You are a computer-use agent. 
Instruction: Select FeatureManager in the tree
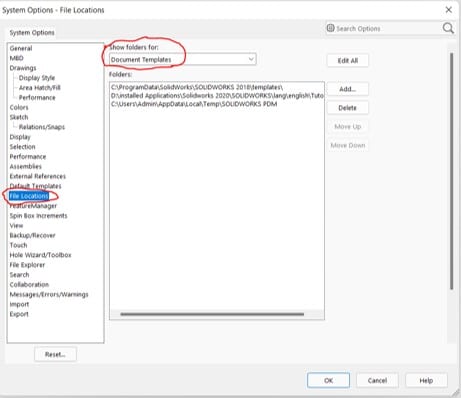pyautogui.click(x=33, y=206)
